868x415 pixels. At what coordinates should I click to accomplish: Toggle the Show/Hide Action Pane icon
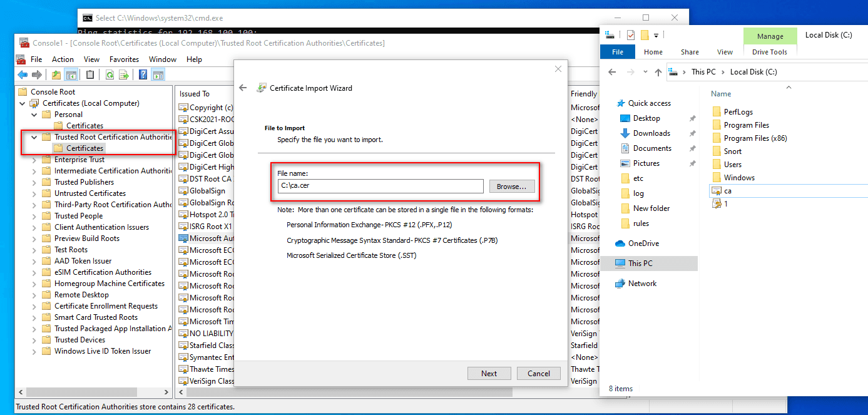click(158, 75)
